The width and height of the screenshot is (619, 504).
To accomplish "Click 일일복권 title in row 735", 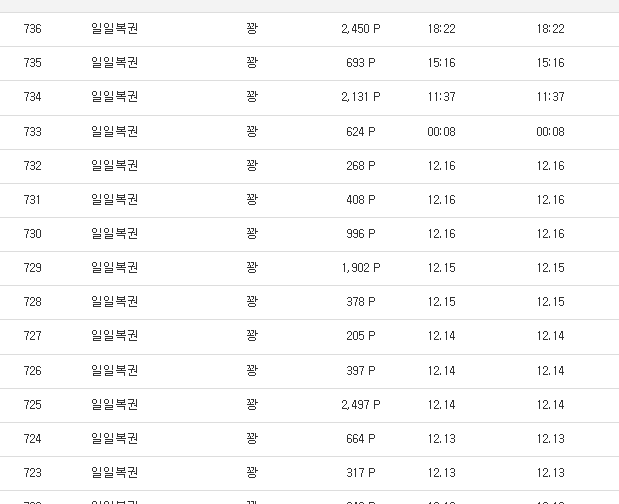I will click(x=114, y=63).
